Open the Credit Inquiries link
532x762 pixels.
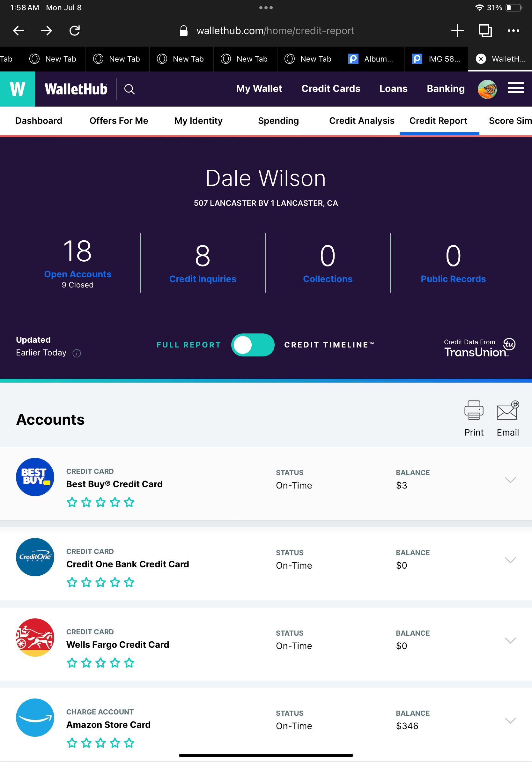[203, 279]
